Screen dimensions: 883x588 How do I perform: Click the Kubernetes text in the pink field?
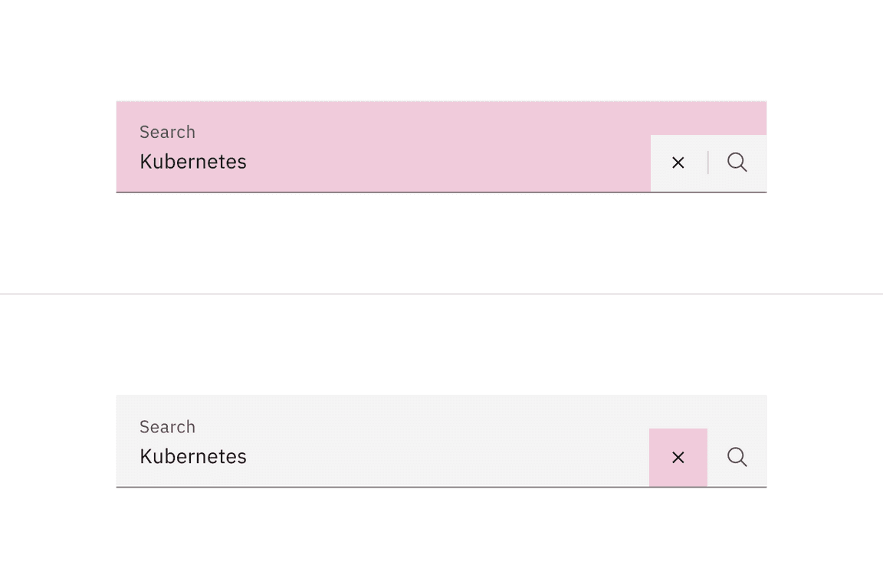click(x=193, y=162)
